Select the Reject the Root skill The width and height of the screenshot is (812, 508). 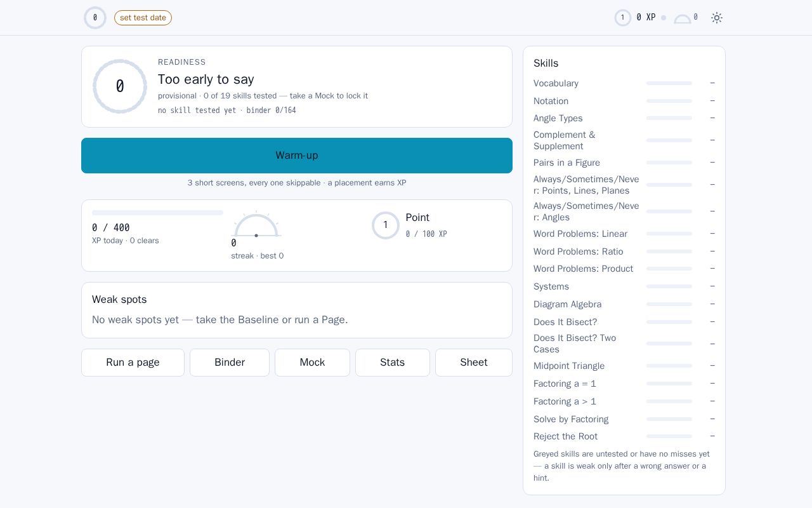click(624, 436)
